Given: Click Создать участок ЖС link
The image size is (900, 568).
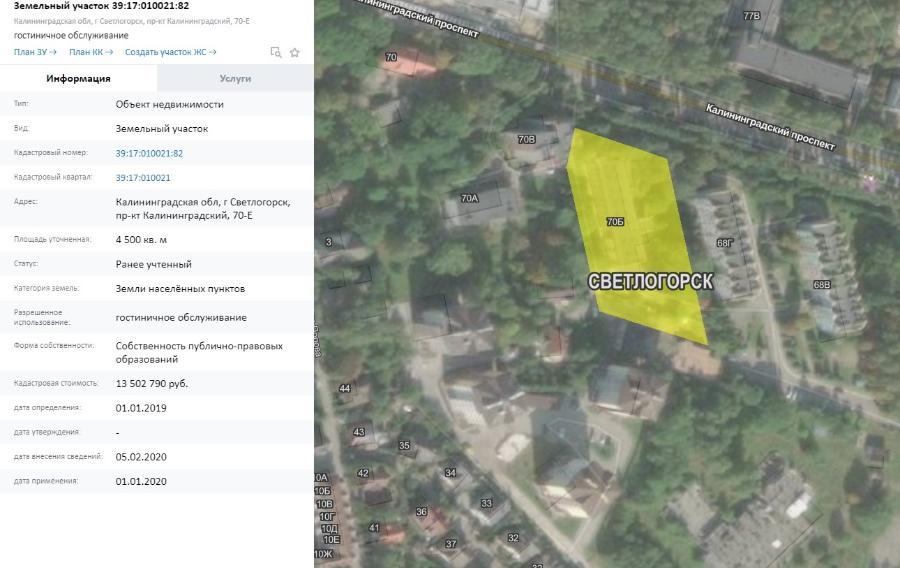Looking at the screenshot, I should pyautogui.click(x=171, y=52).
